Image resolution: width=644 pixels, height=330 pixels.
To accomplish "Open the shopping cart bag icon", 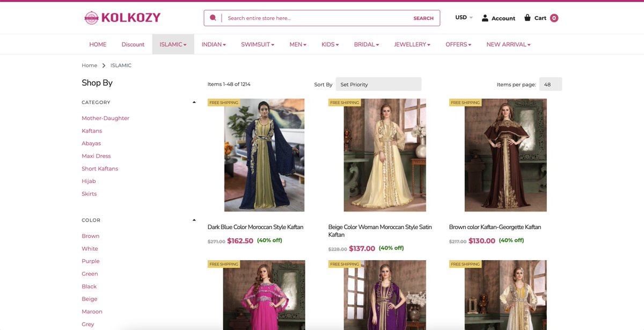I will (x=528, y=17).
